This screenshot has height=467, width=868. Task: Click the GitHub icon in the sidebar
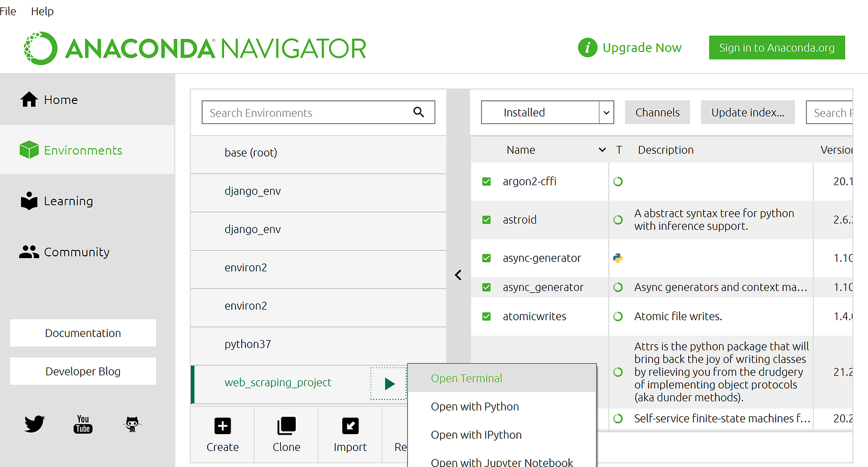pos(131,424)
